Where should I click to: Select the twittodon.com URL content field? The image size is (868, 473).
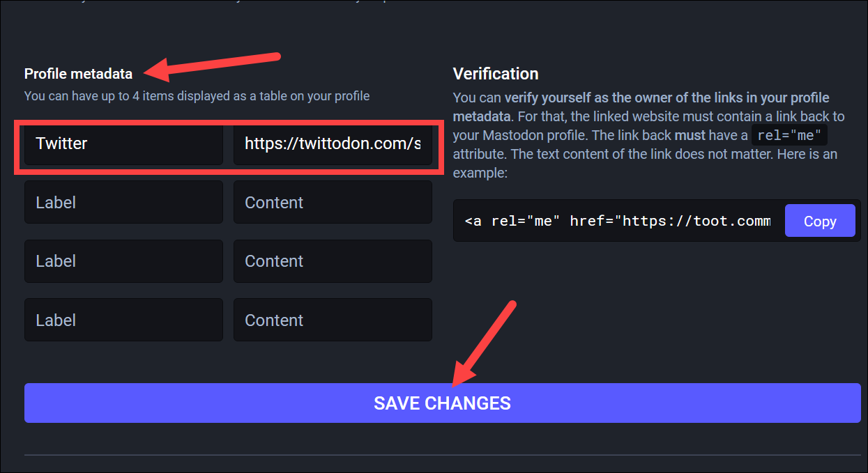tap(333, 144)
